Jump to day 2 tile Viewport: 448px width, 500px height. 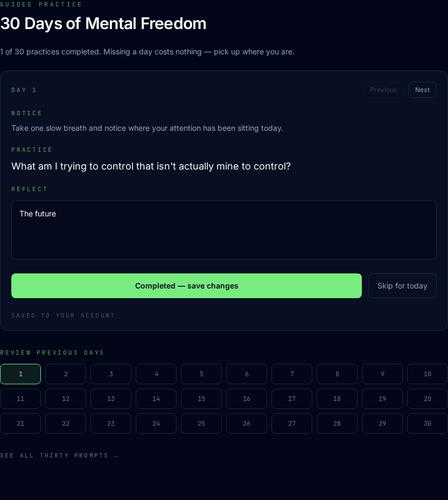click(x=66, y=374)
